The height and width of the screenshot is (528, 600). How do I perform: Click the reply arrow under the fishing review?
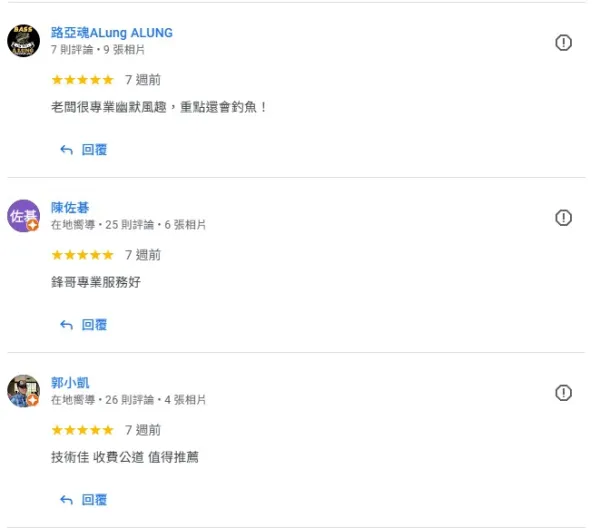67,150
